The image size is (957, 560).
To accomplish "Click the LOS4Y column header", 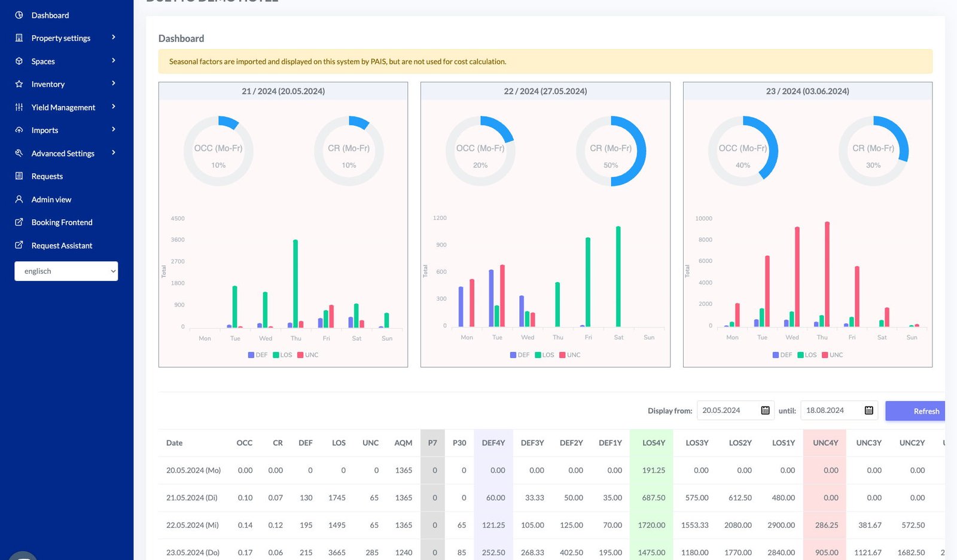I will 654,443.
